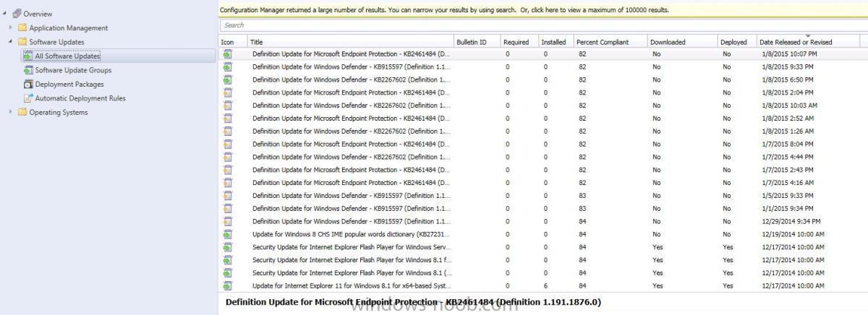The height and width of the screenshot is (315, 868).
Task: Click the update icon in the 1/8/2015 10:03 AM row
Action: [x=228, y=105]
